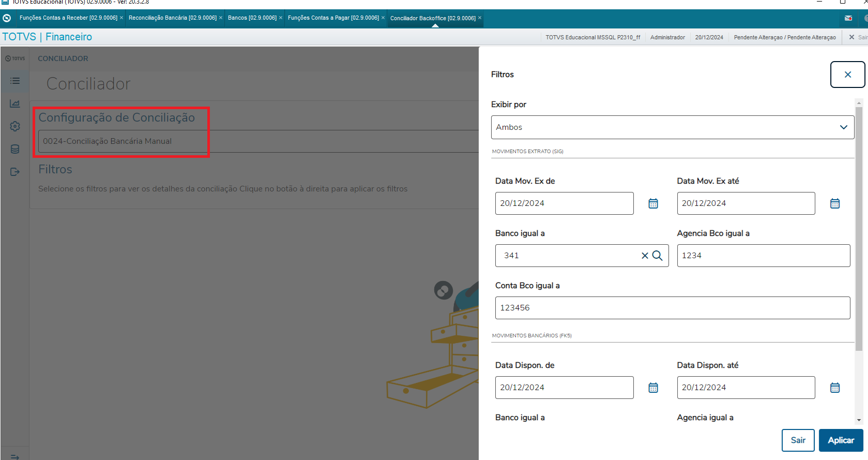Open calendar picker for Data Dispon. de
868x460 pixels.
coord(653,388)
